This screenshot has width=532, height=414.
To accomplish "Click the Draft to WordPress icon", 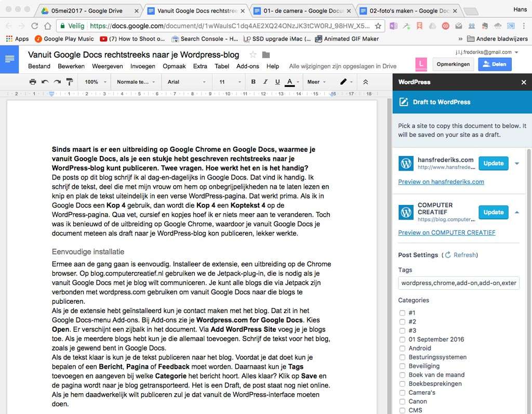I will point(403,102).
